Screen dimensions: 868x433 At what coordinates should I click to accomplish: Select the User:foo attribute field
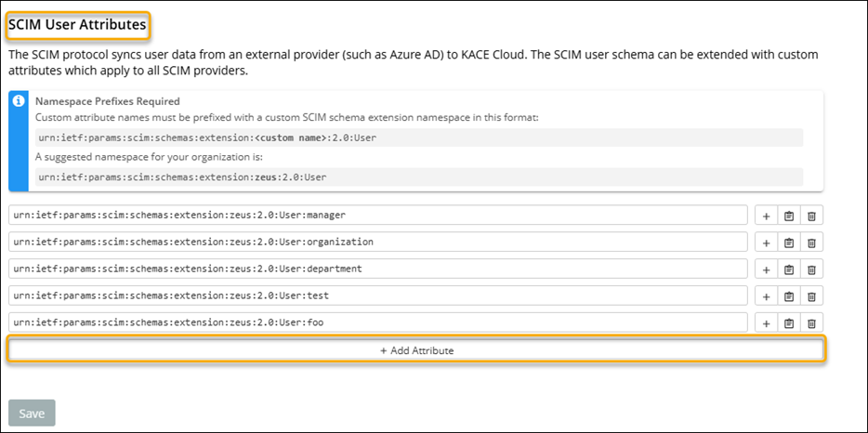pos(376,323)
